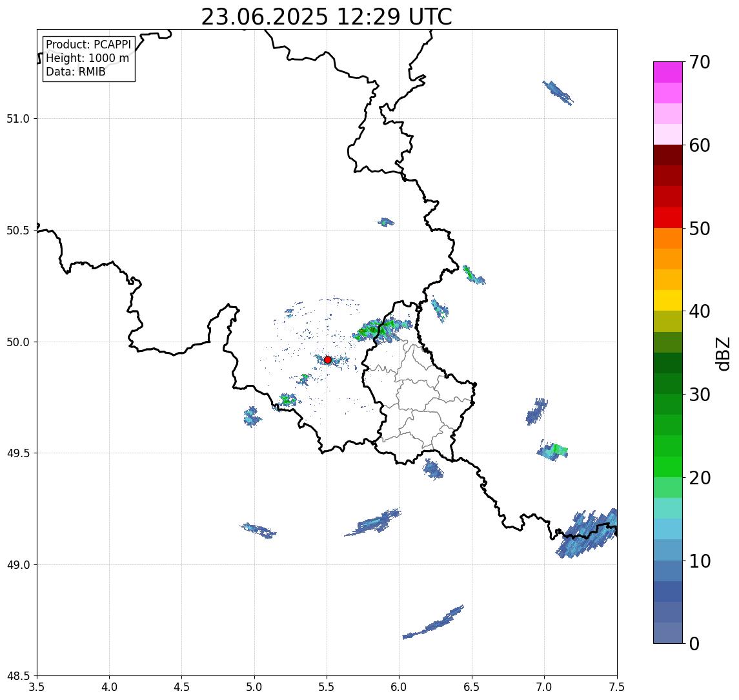Select the title '23.06.2025 12:29 UTC'

[x=327, y=17]
